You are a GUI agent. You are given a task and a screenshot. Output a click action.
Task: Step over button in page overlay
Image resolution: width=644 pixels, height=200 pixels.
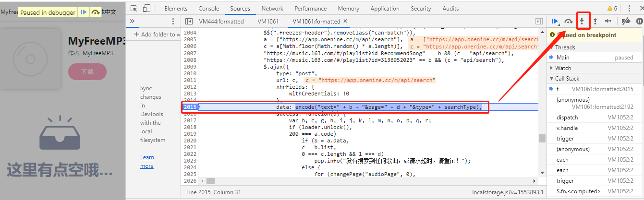point(96,12)
